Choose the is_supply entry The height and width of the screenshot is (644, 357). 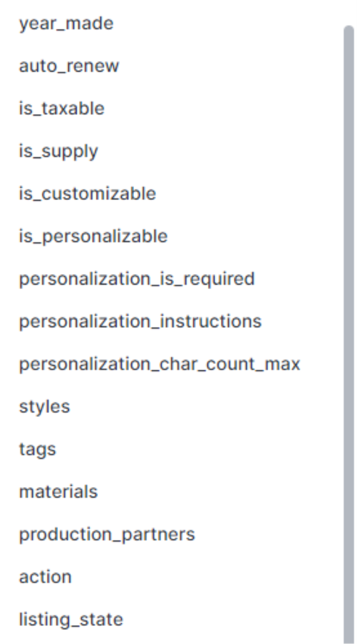(x=58, y=150)
